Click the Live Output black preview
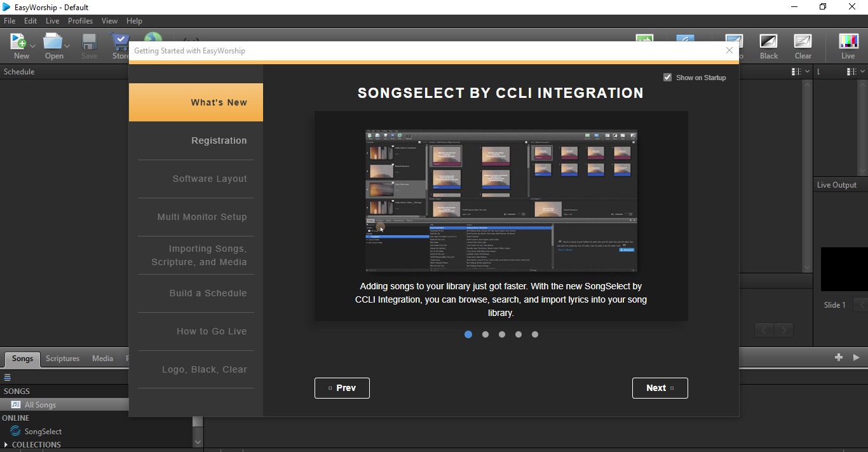 pyautogui.click(x=844, y=270)
